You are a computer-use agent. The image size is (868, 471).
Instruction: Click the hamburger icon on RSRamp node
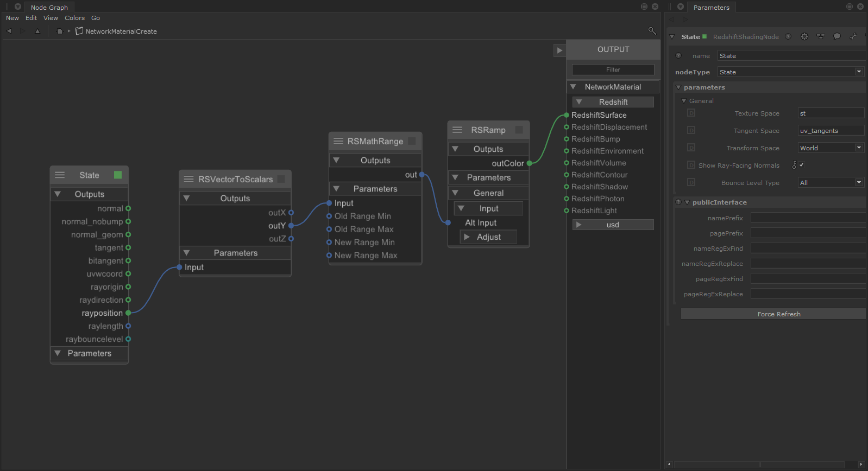click(457, 130)
